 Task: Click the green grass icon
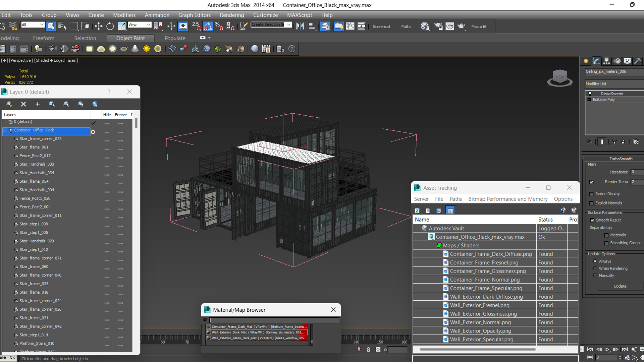218,49
